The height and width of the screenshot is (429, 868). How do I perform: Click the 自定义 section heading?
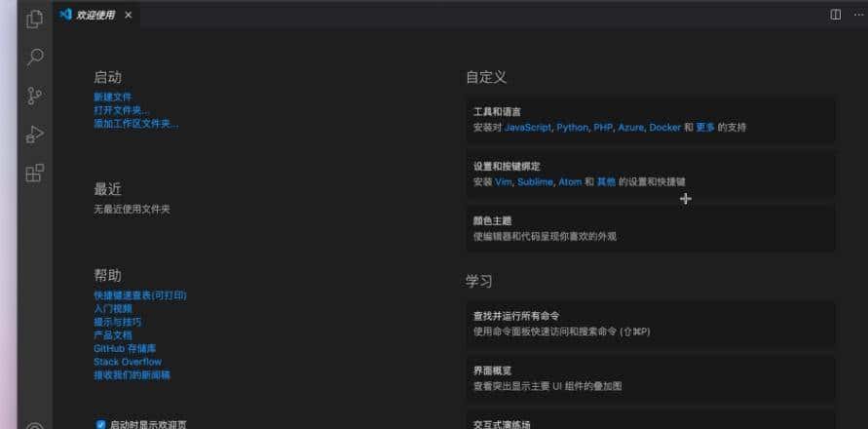486,77
